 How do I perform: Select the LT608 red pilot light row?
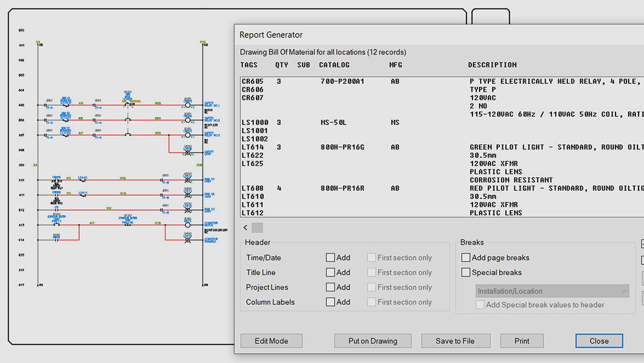pyautogui.click(x=253, y=189)
